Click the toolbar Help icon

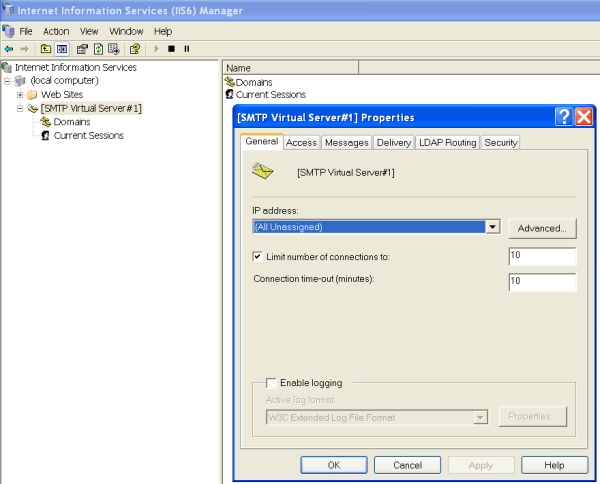point(134,48)
